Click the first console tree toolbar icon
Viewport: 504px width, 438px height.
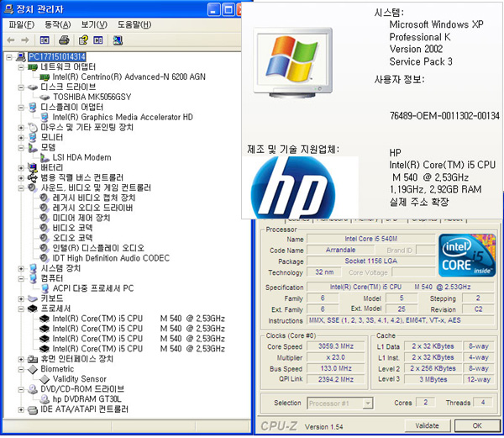point(45,40)
